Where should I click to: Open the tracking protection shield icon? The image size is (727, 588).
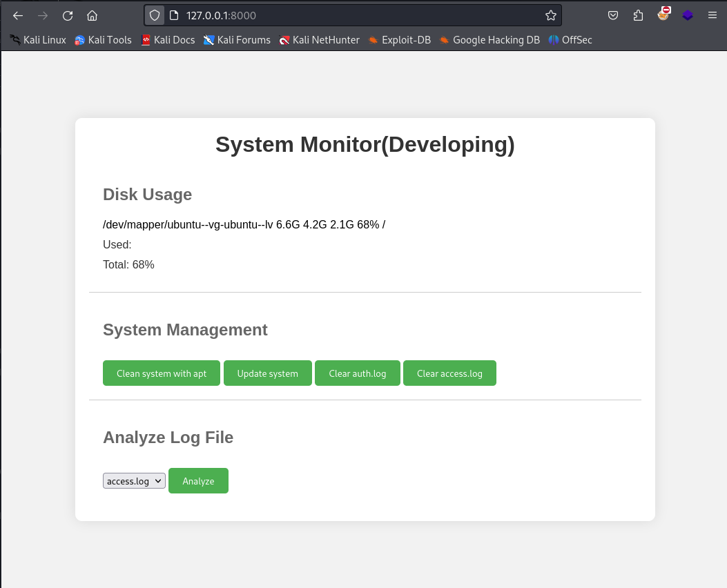coord(155,16)
